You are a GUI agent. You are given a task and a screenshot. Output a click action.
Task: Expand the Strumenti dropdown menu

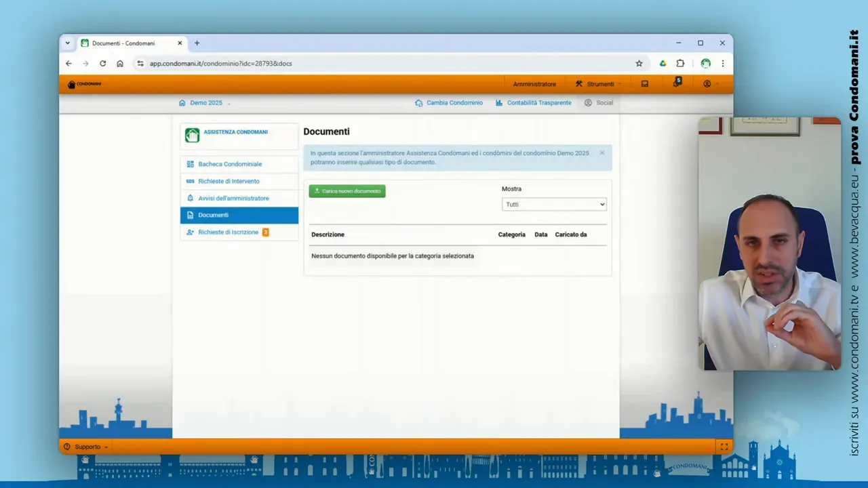click(599, 84)
